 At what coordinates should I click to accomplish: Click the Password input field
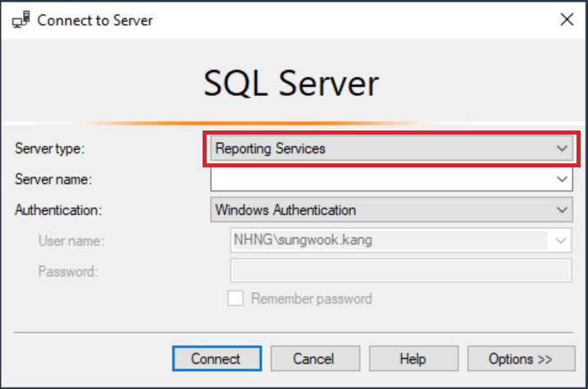point(400,271)
